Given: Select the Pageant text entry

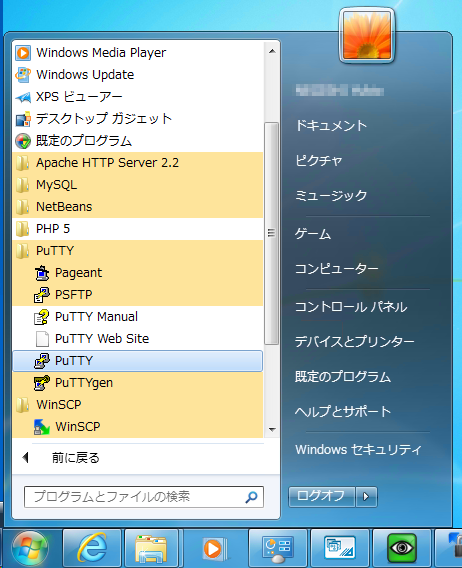Looking at the screenshot, I should coord(78,273).
